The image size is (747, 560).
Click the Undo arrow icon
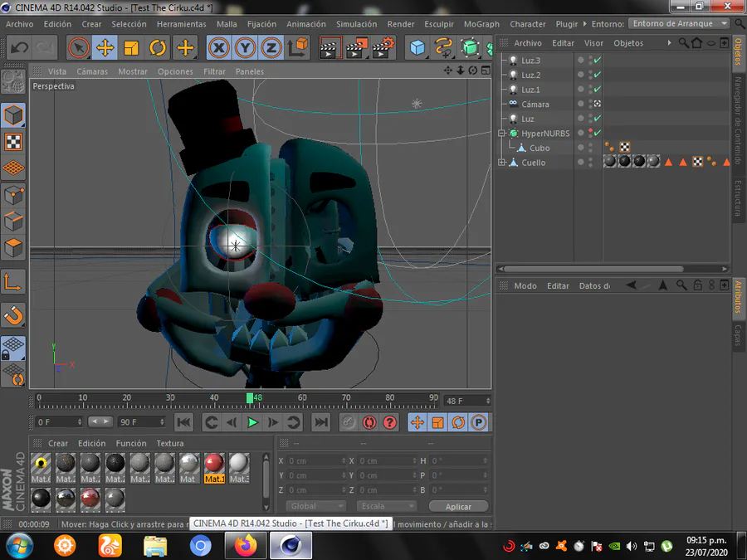tap(19, 48)
